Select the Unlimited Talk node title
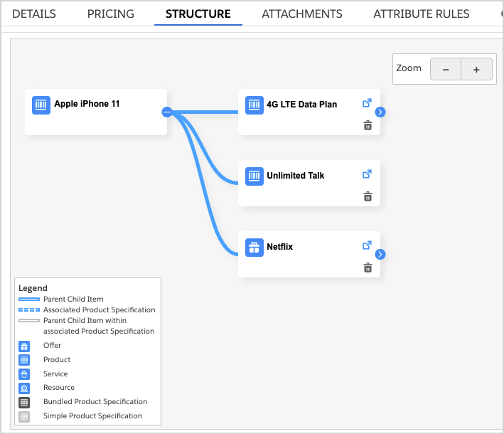504x434 pixels. tap(296, 175)
